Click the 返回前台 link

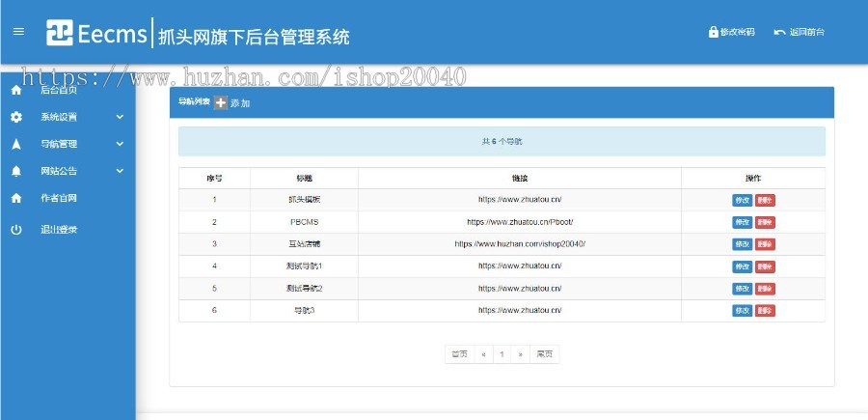tap(806, 32)
